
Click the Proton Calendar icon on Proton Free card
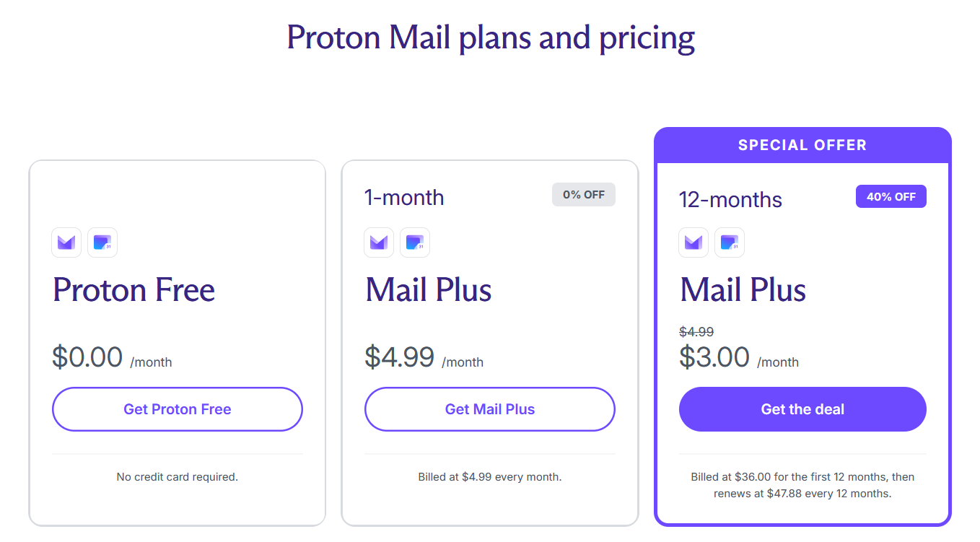point(102,242)
